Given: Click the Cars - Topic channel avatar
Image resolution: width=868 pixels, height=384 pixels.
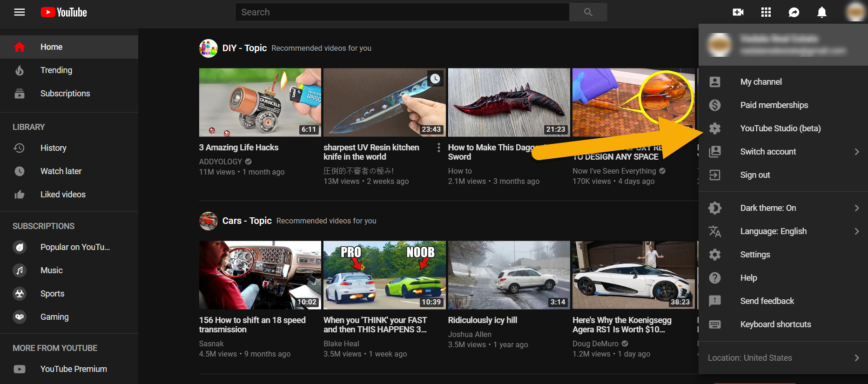Looking at the screenshot, I should (x=209, y=221).
